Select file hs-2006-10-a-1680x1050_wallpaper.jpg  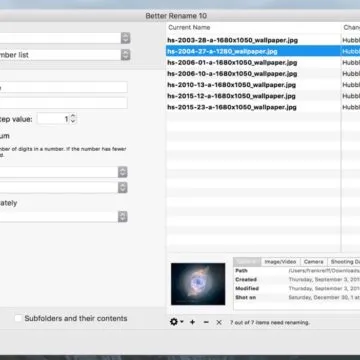(x=253, y=74)
